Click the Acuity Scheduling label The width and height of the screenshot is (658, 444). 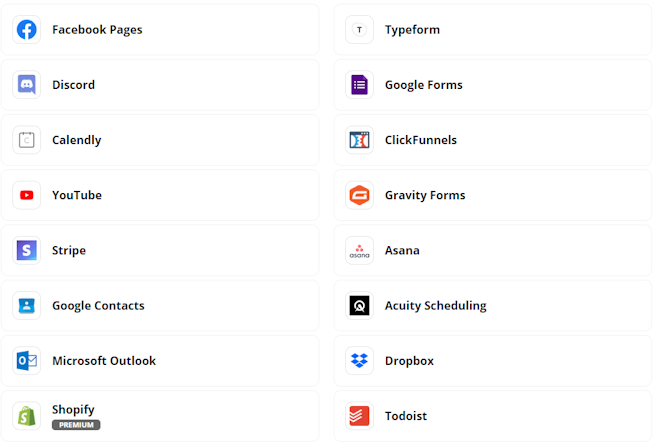pos(435,306)
